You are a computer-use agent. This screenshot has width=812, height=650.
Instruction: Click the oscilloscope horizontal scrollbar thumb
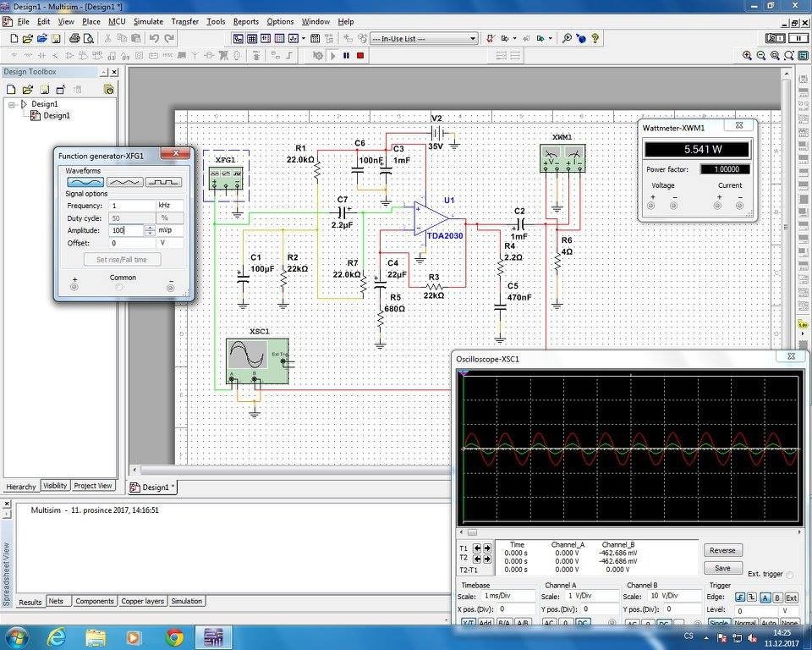(472, 532)
